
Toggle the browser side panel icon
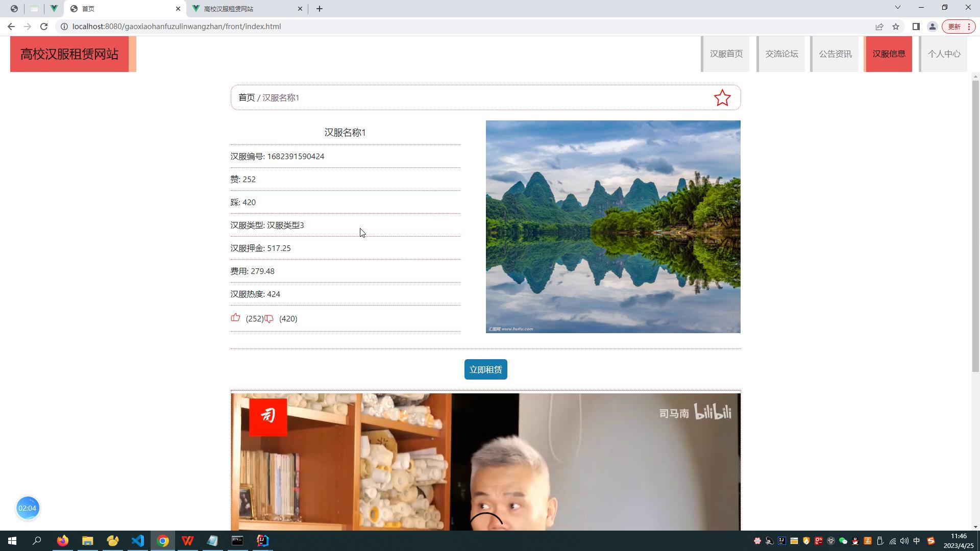coord(916,27)
